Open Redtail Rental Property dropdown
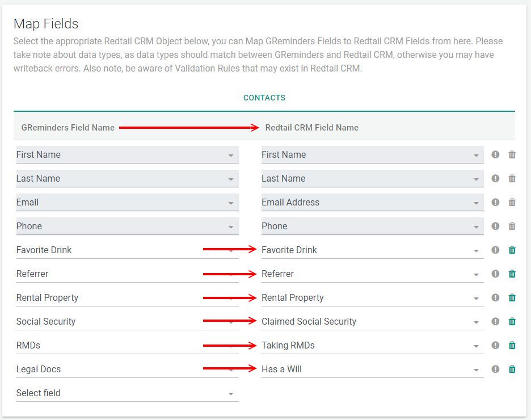Image resolution: width=531 pixels, height=420 pixels. (373, 297)
